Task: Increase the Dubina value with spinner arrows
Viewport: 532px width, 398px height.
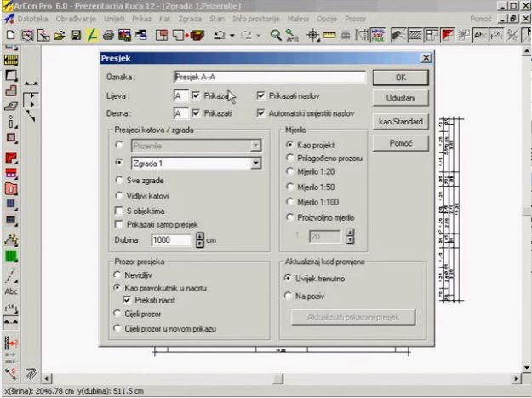Action: (x=200, y=236)
